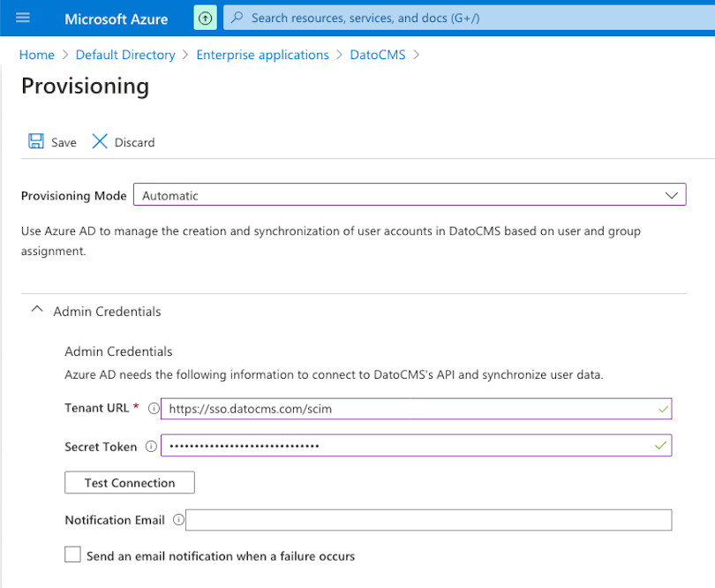Click the chevron after DatoCMS breadcrumb

point(417,55)
